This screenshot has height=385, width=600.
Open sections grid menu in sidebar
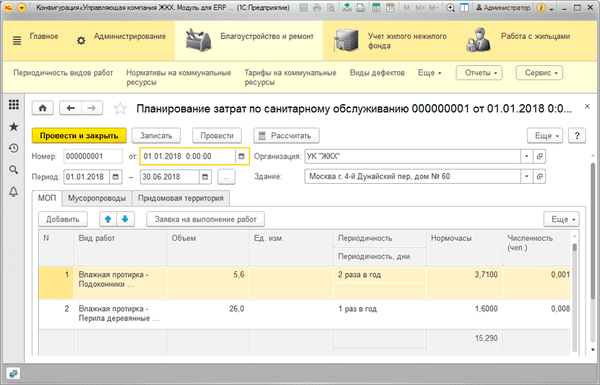pos(14,105)
